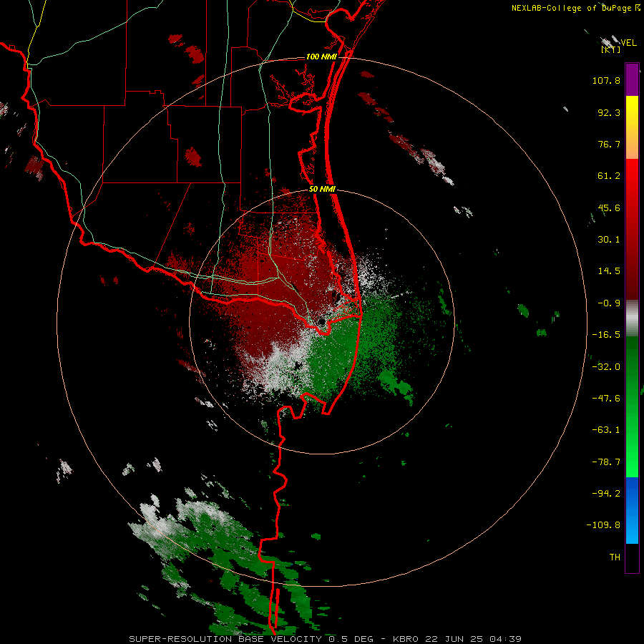Select the 107.8 legend value
644x644 pixels.
[x=606, y=80]
